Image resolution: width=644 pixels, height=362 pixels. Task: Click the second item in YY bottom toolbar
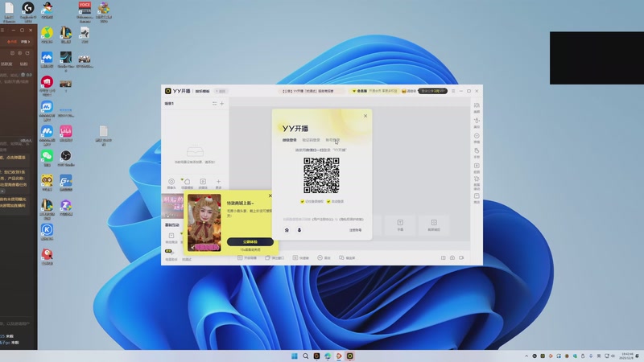(x=275, y=257)
